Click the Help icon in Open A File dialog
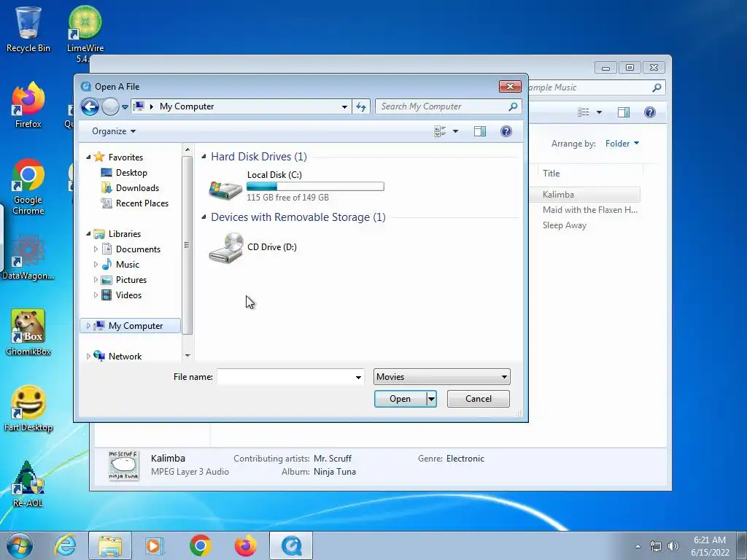This screenshot has width=747, height=560. tap(506, 131)
